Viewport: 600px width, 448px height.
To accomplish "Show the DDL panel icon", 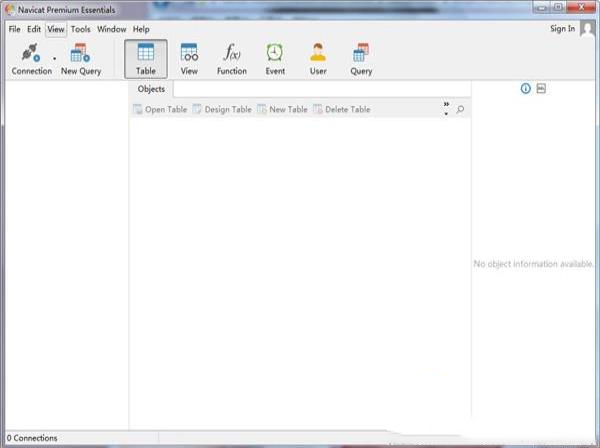I will tap(541, 88).
